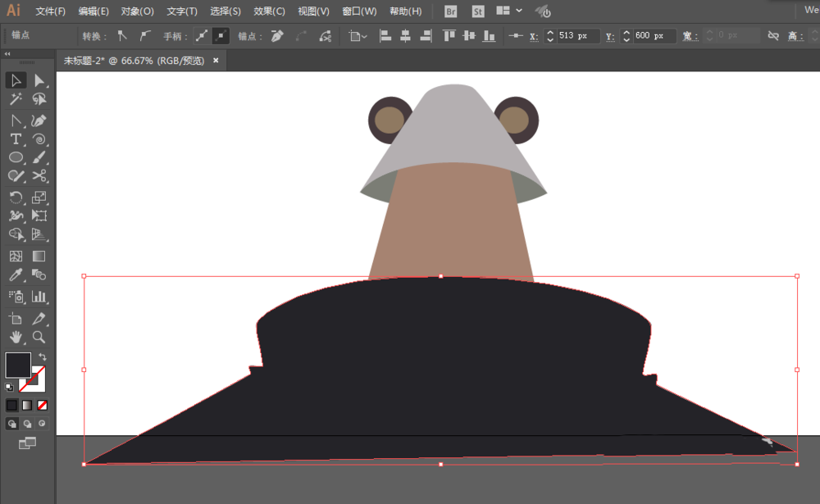Viewport: 820px width, 504px height.
Task: Set fill to None in toolbox
Action: tap(43, 405)
